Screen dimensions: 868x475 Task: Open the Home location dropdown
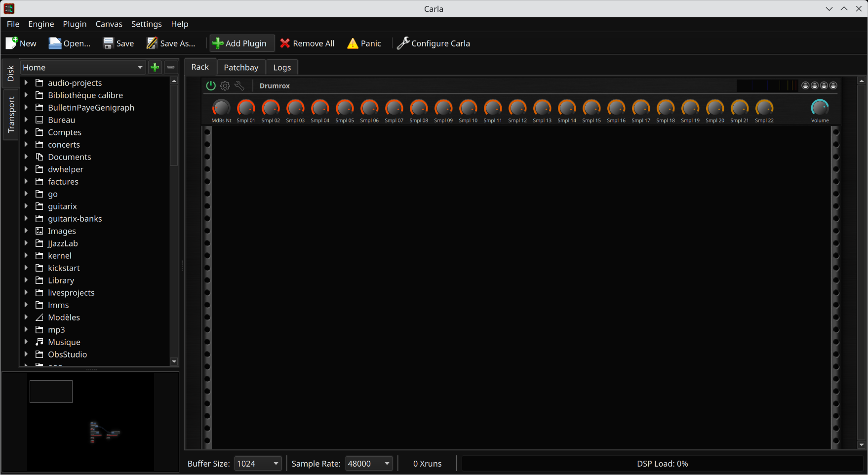click(x=83, y=68)
